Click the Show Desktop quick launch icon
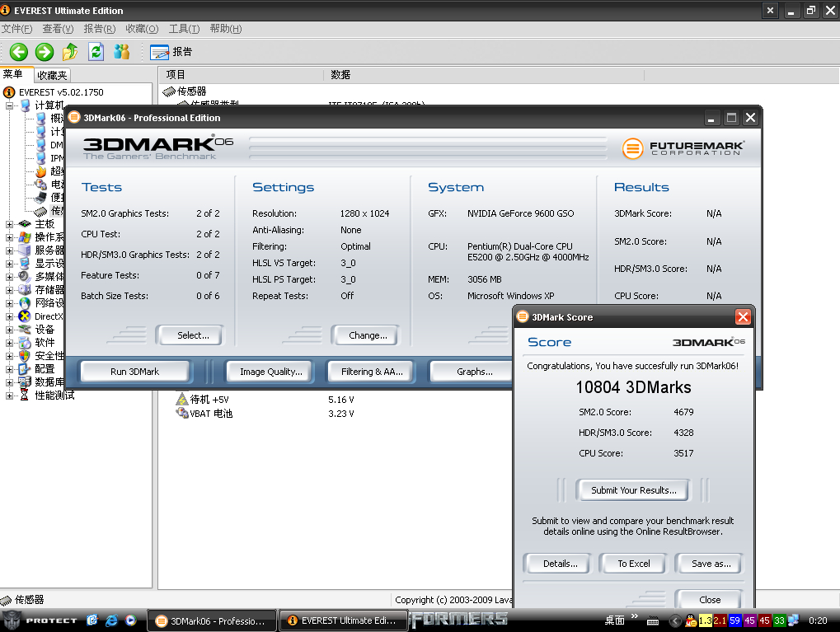 (92, 620)
